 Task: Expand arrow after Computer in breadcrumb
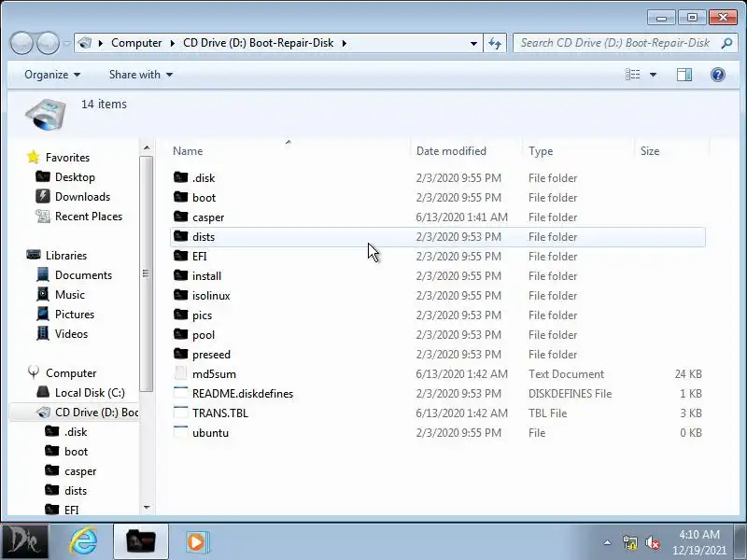(x=173, y=43)
